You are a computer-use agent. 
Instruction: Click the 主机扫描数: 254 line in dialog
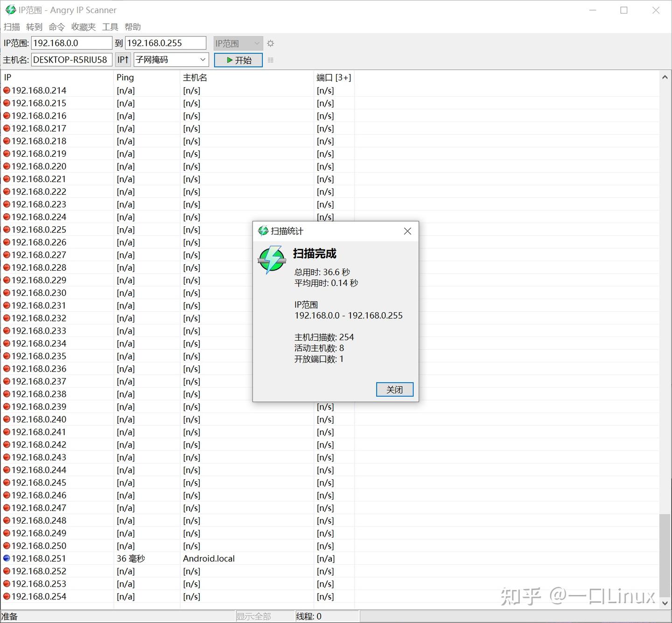coord(324,337)
